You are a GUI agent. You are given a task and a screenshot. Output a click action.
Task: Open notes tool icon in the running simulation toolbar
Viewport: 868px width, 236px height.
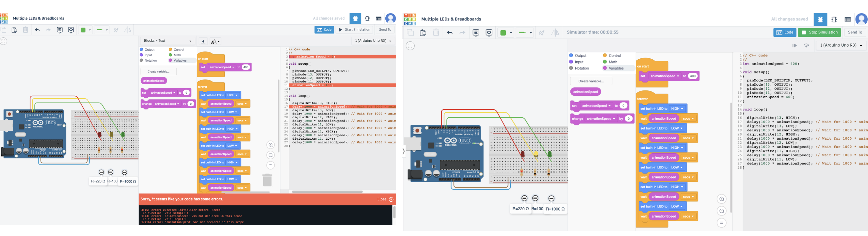pyautogui.click(x=476, y=33)
